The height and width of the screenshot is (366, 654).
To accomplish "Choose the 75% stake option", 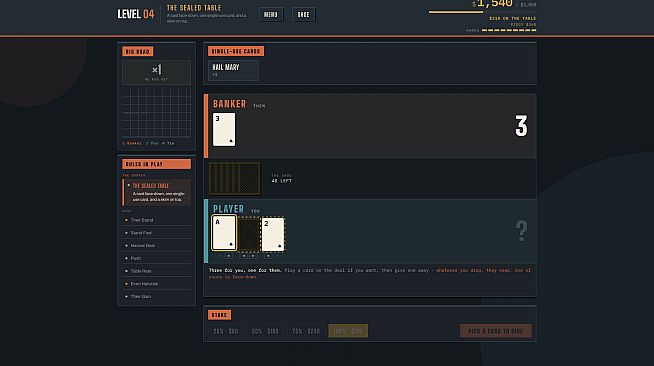I will tap(306, 331).
